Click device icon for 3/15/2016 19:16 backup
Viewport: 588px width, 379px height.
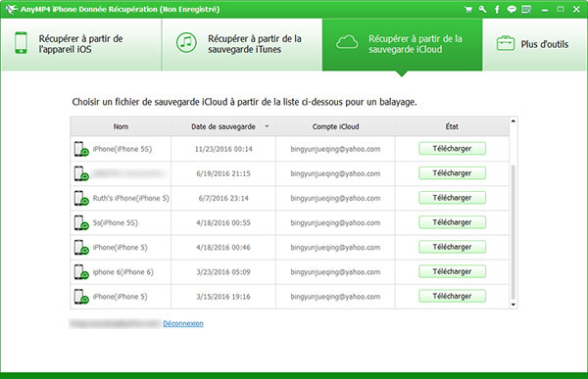pos(81,297)
